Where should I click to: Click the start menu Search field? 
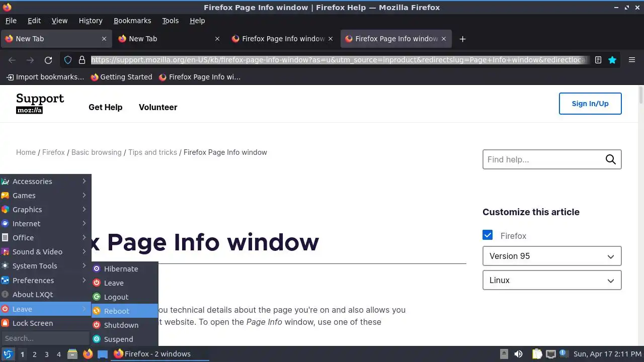[x=45, y=338]
